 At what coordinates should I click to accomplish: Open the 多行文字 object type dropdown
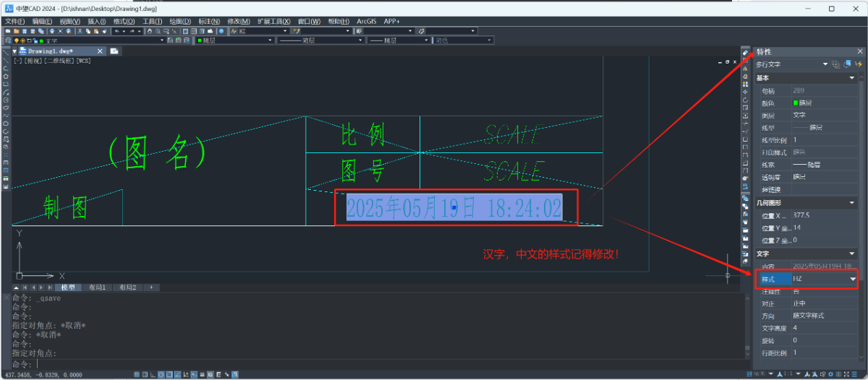pos(825,65)
